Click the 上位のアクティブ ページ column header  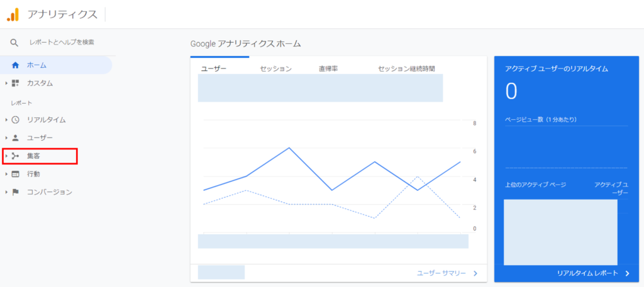(536, 185)
